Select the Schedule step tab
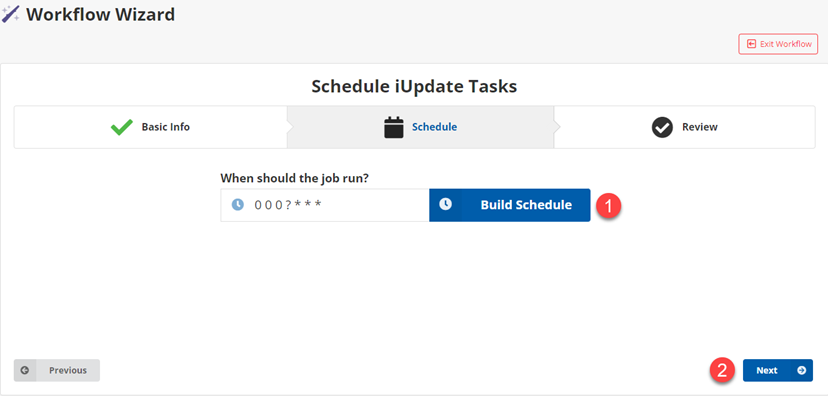The image size is (828, 396). coord(420,127)
